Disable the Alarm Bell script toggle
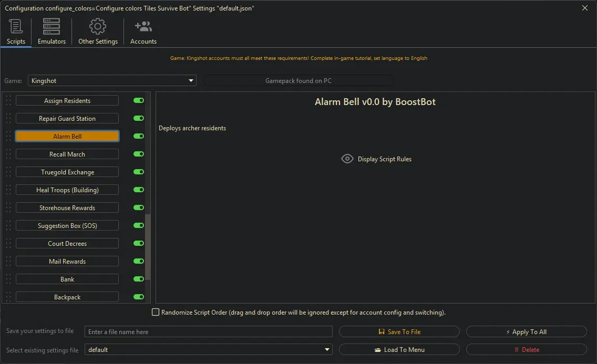 coord(138,136)
